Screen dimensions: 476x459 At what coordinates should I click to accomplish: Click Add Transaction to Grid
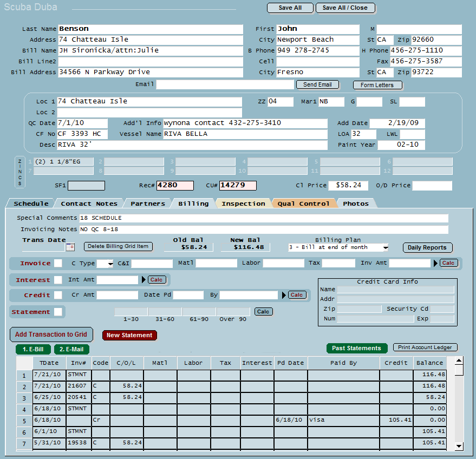click(x=51, y=335)
